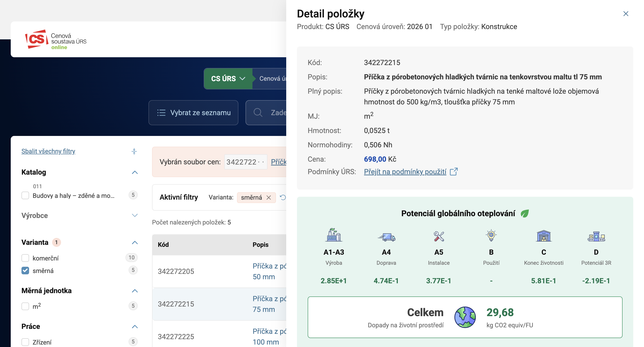Image resolution: width=644 pixels, height=347 pixels.
Task: Click the D Potenciál 3R icon
Action: [x=596, y=236]
